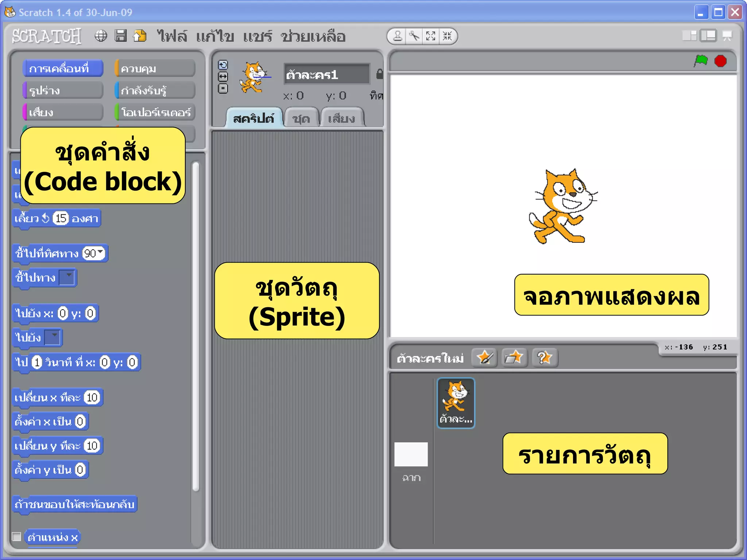Set rotation style to don't rotate

click(223, 88)
